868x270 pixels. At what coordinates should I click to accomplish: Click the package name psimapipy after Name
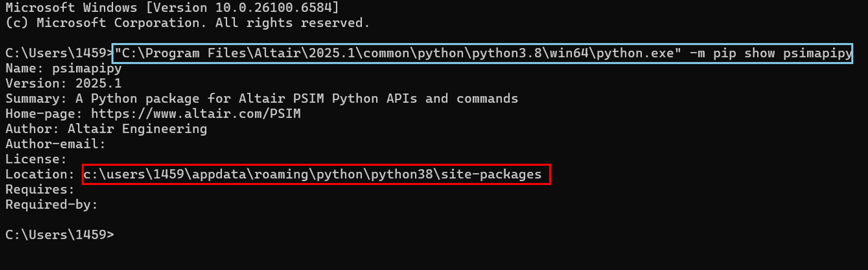click(x=87, y=69)
